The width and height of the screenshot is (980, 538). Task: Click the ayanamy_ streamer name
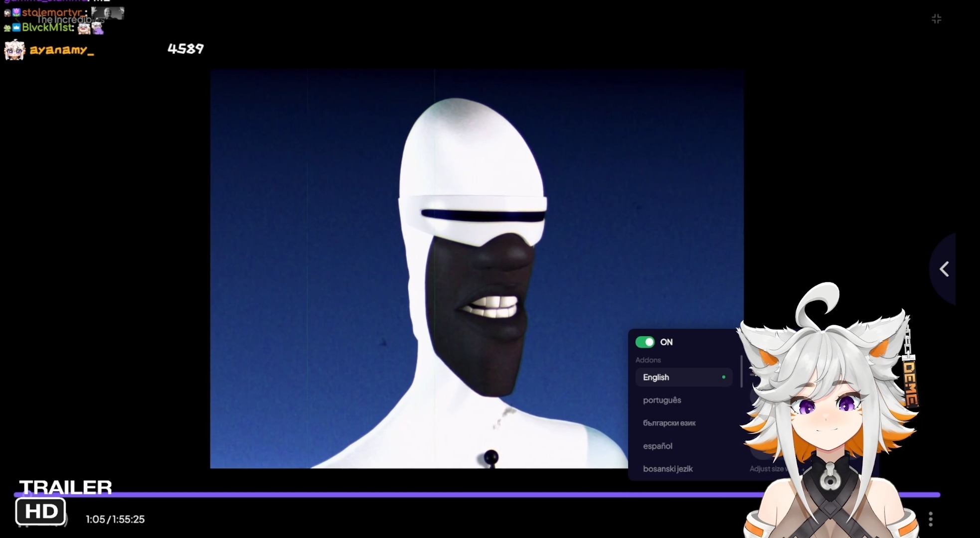tap(62, 50)
